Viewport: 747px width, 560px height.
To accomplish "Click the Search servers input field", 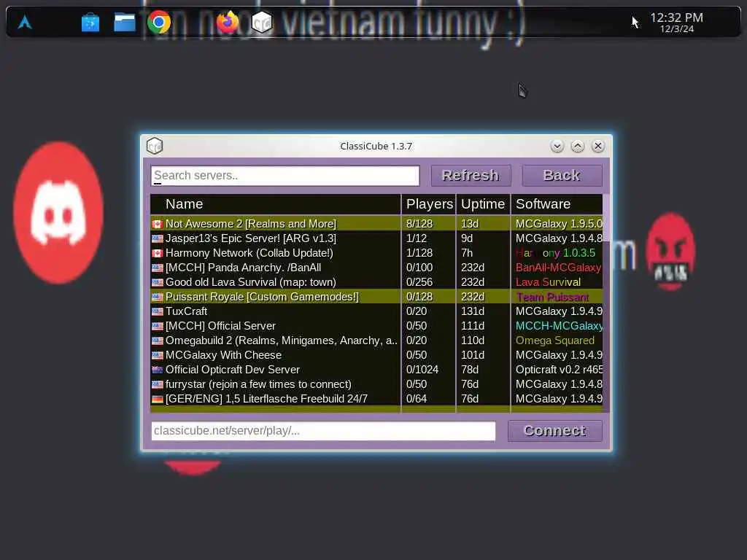I will coord(285,175).
